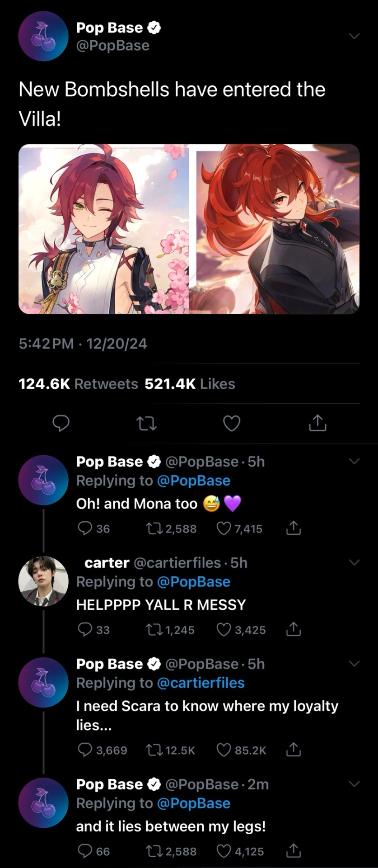Like the main Pop Base tweet

click(232, 423)
